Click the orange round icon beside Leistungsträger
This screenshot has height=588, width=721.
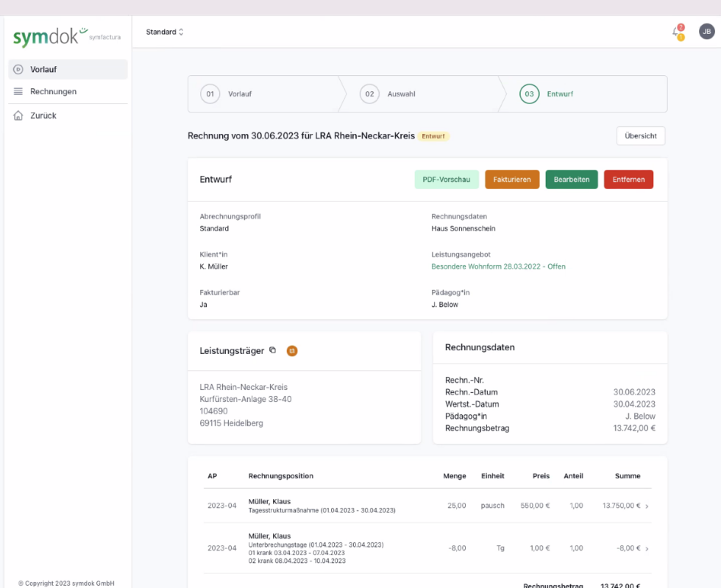click(x=291, y=351)
